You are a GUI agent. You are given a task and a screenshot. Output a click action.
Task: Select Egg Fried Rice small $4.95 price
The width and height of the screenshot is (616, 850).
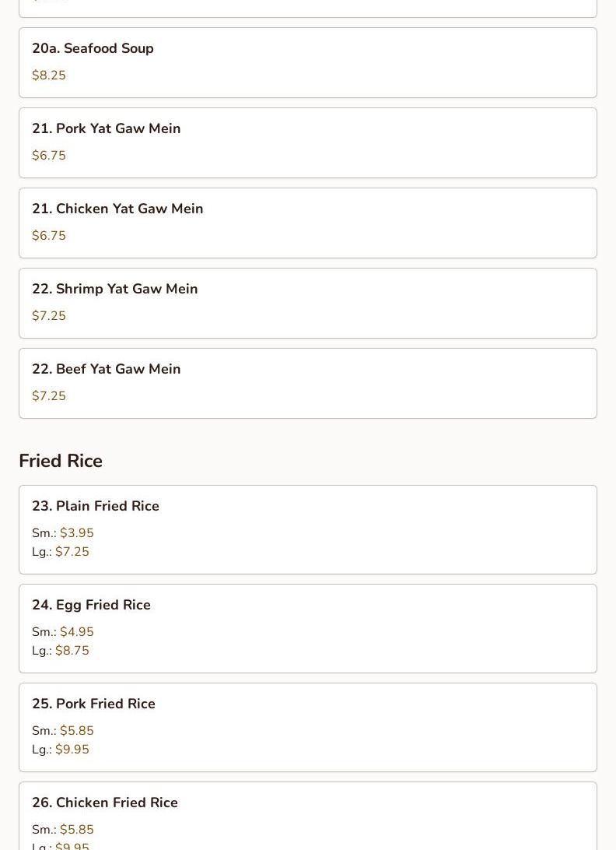click(77, 632)
